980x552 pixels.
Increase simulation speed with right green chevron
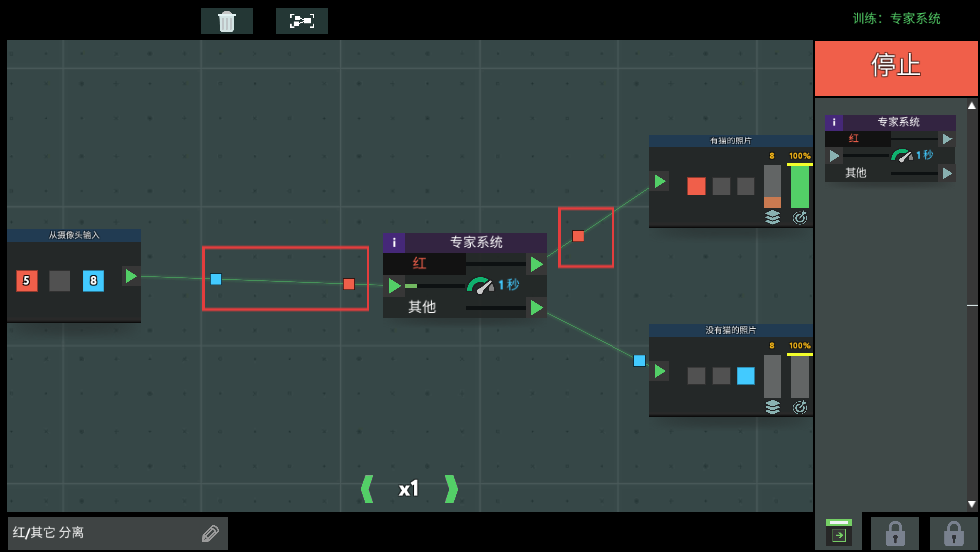[x=451, y=489]
